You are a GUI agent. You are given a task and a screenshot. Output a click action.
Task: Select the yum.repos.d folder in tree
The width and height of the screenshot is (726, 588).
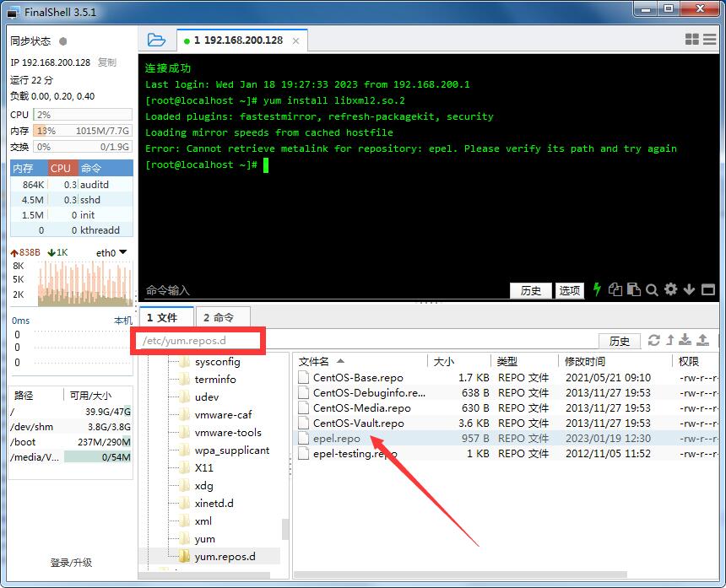tap(225, 557)
